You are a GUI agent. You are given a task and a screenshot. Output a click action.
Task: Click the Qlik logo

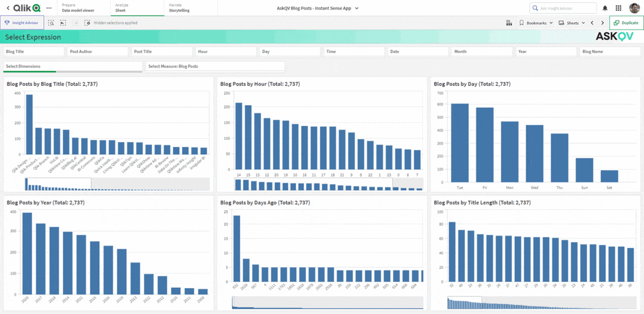[27, 8]
